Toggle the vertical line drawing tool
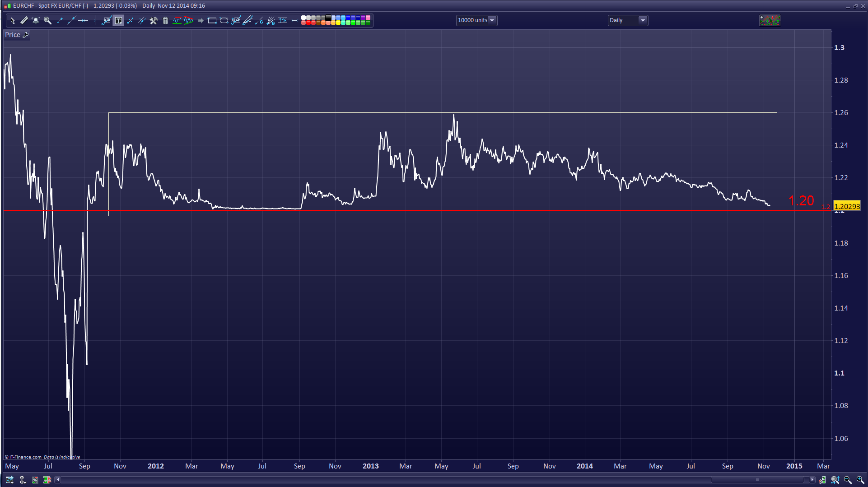This screenshot has width=868, height=487. coord(95,20)
